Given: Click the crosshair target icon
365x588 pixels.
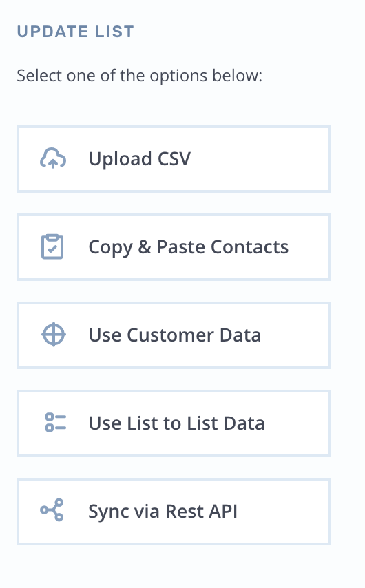Looking at the screenshot, I should coord(54,335).
